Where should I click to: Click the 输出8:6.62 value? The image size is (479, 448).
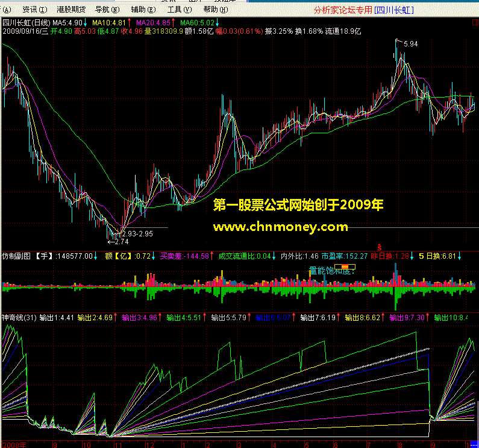coord(363,318)
